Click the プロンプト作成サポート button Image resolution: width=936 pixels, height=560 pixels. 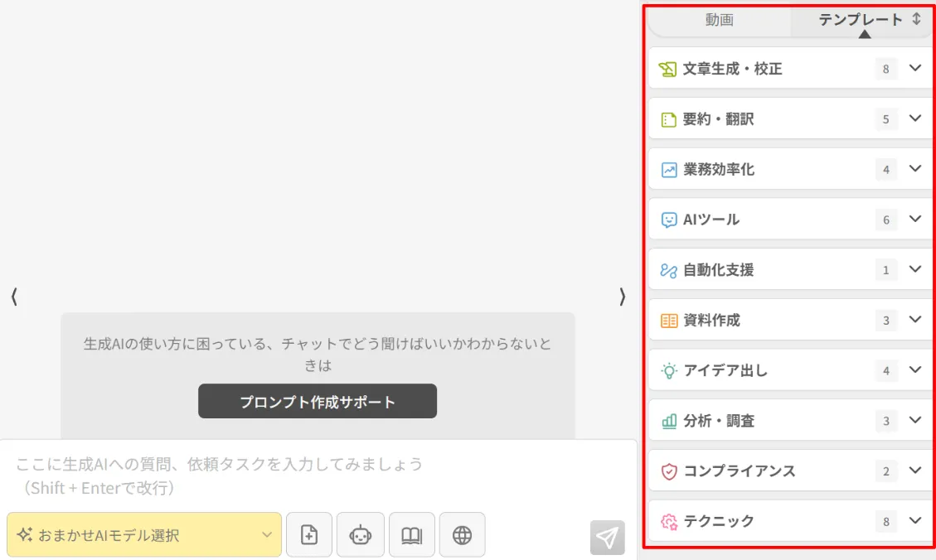tap(317, 402)
